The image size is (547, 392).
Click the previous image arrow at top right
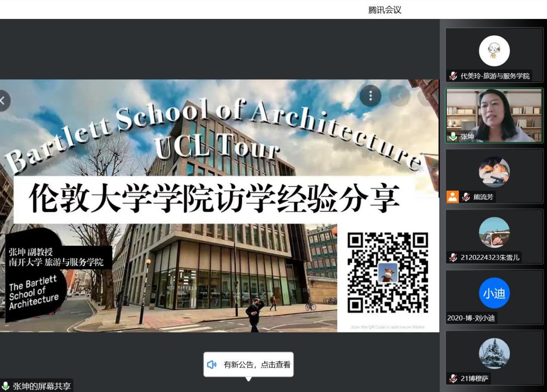[x=399, y=96]
